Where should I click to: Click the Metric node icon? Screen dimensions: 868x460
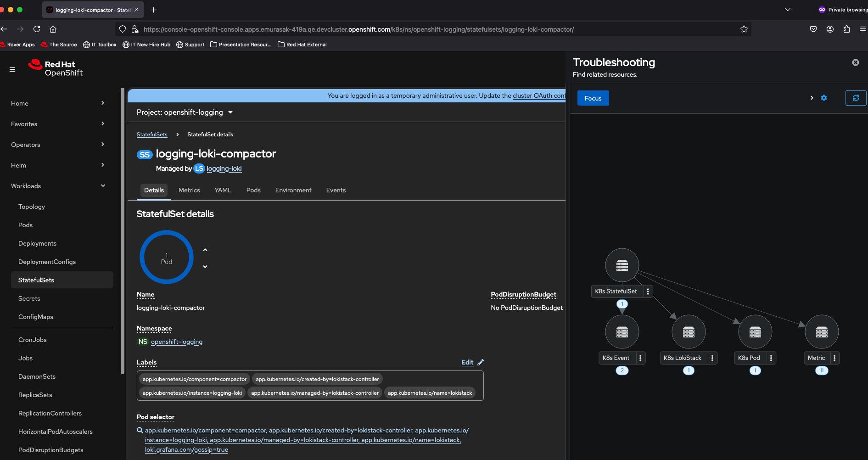pyautogui.click(x=822, y=331)
